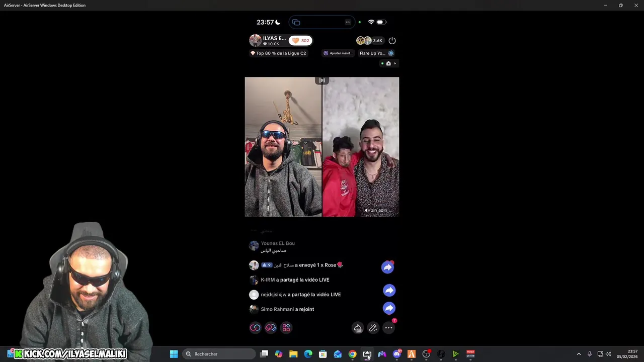
Task: Tap the share arrow beside Simo Rahmani joined
Action: tap(389, 308)
